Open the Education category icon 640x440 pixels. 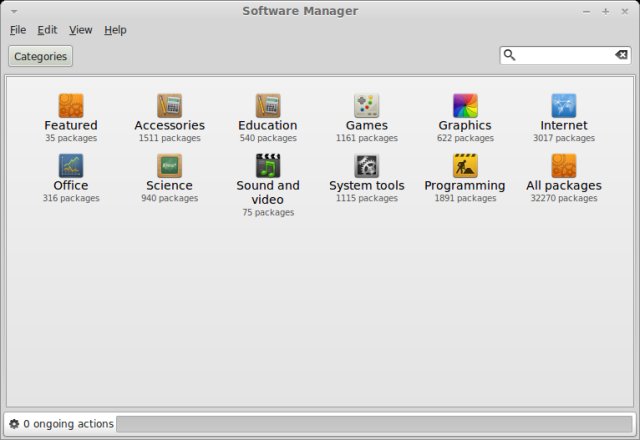(x=267, y=105)
